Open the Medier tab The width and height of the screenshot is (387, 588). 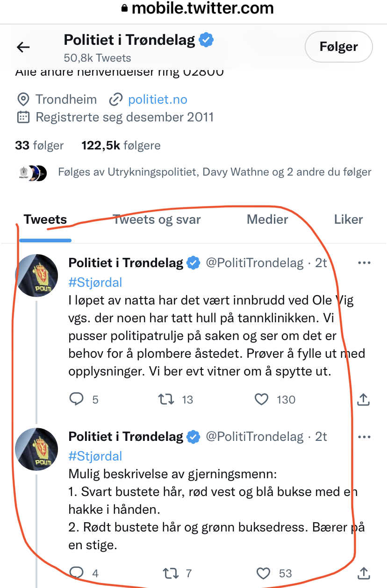point(267,220)
